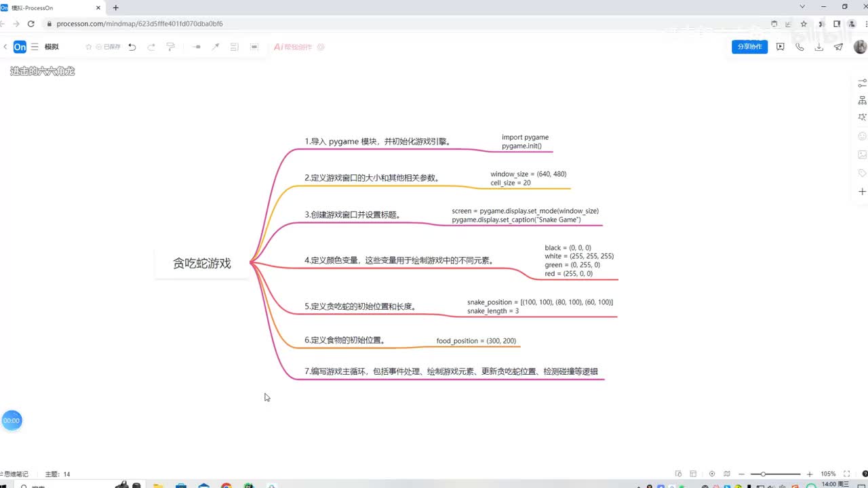Screen dimensions: 868x488
Task: Start presentation play mode
Action: pos(781,47)
